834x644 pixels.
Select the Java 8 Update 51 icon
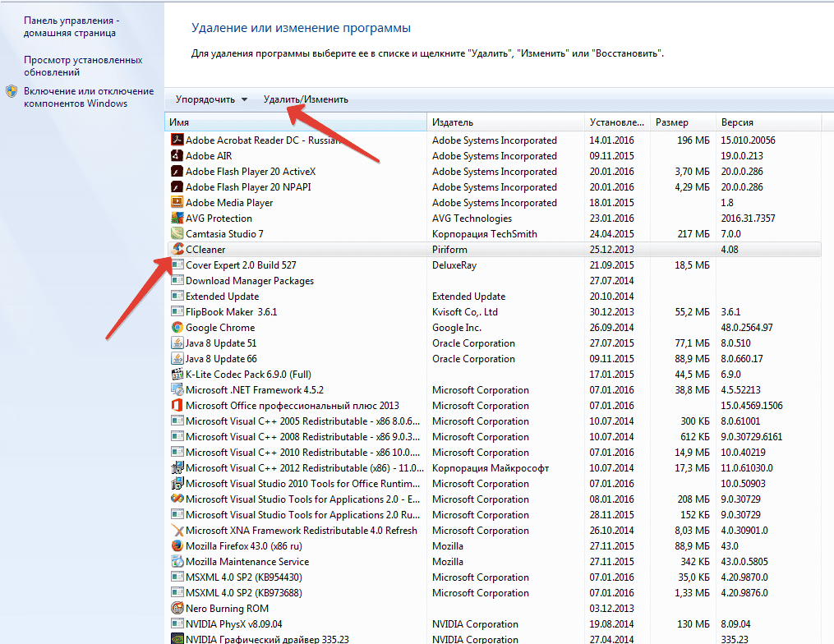[x=177, y=343]
